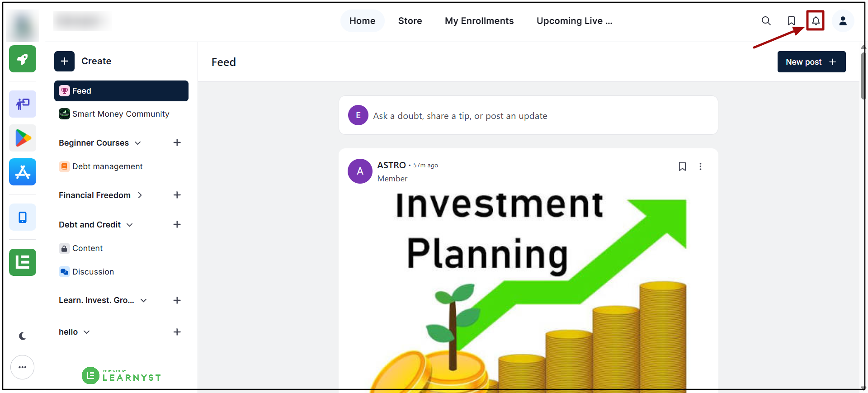Bookmark the ASTRO post

pyautogui.click(x=682, y=166)
